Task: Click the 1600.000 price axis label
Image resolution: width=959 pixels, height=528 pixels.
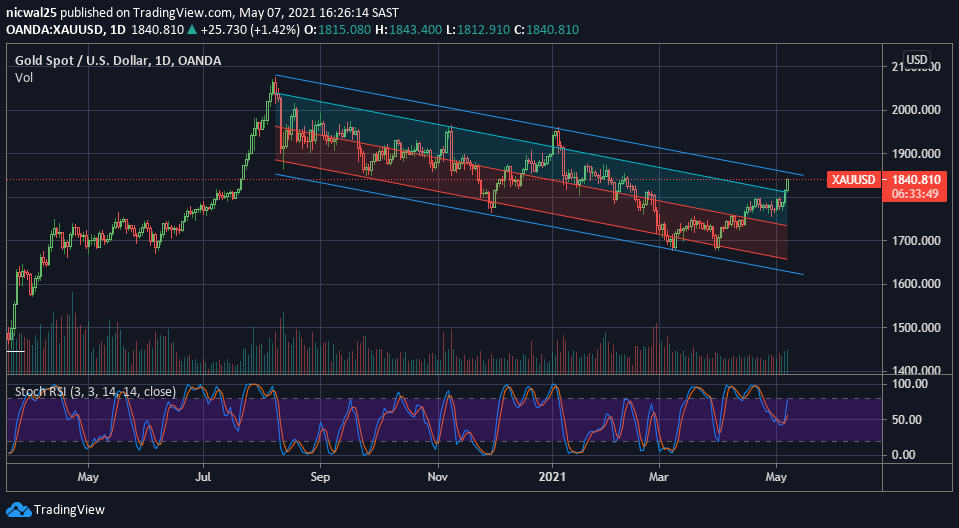Action: pyautogui.click(x=916, y=284)
